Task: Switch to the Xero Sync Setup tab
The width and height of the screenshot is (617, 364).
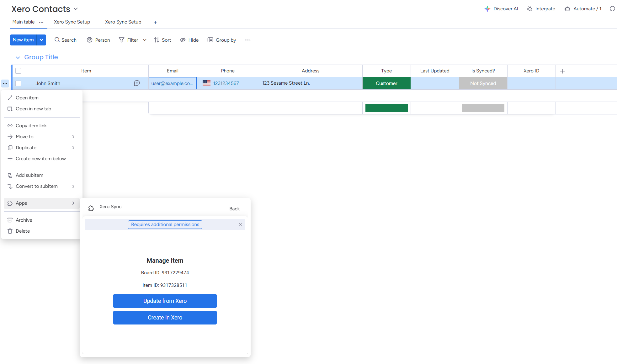Action: (x=72, y=22)
